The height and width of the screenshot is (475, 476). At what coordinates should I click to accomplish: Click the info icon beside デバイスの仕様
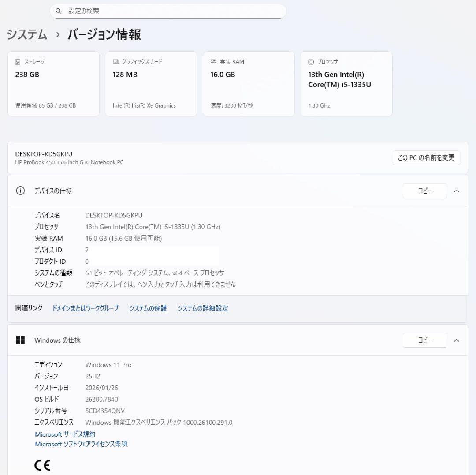click(x=20, y=191)
